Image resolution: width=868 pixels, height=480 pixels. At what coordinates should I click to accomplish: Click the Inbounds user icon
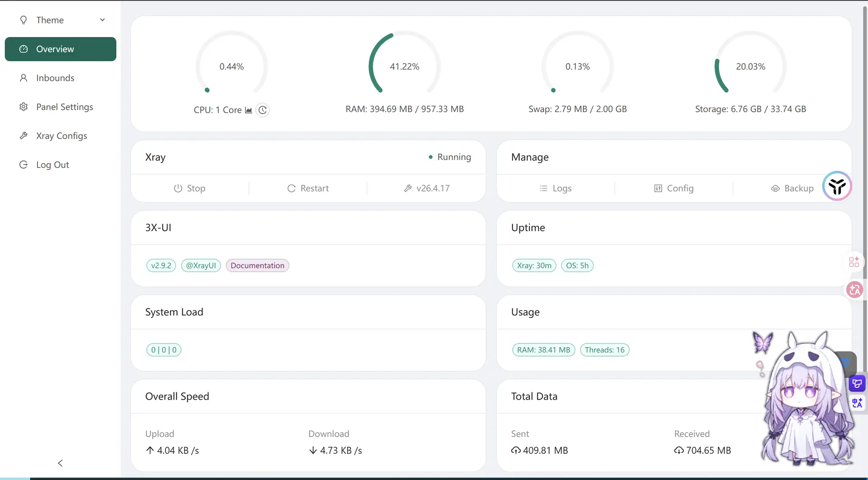pyautogui.click(x=24, y=78)
